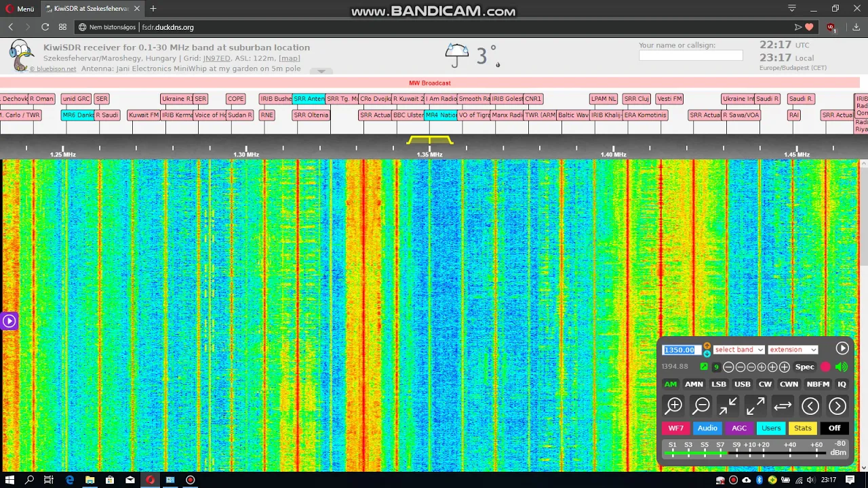Click the purple side-panel play icon at left edge
Image resolution: width=868 pixels, height=488 pixels.
point(9,321)
